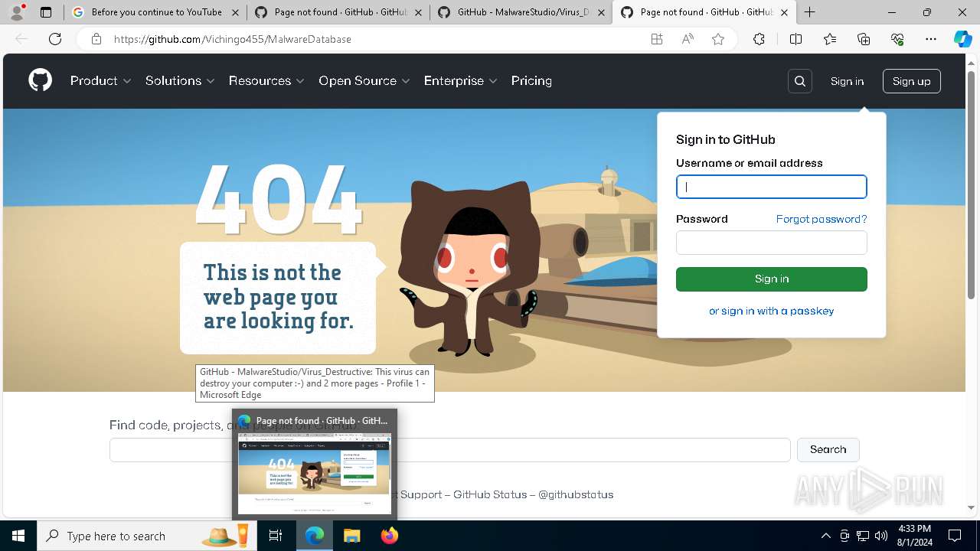
Task: Add page to favorites star
Action: [x=718, y=39]
